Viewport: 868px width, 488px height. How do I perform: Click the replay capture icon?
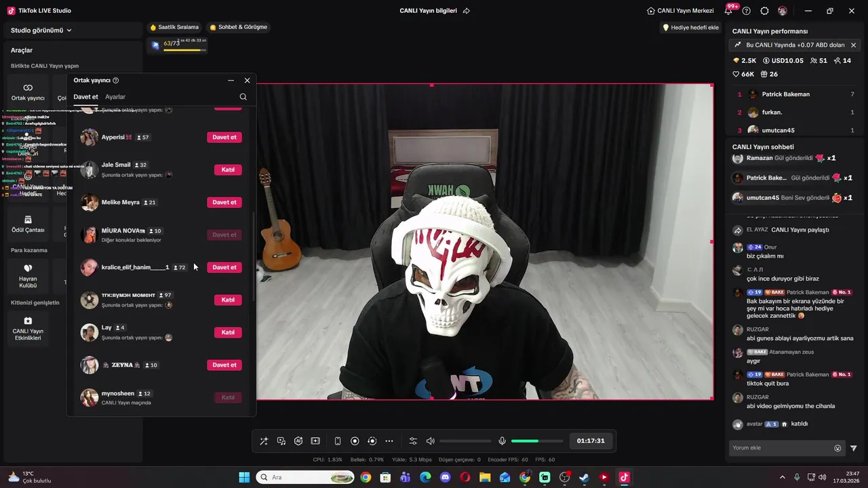coord(372,441)
